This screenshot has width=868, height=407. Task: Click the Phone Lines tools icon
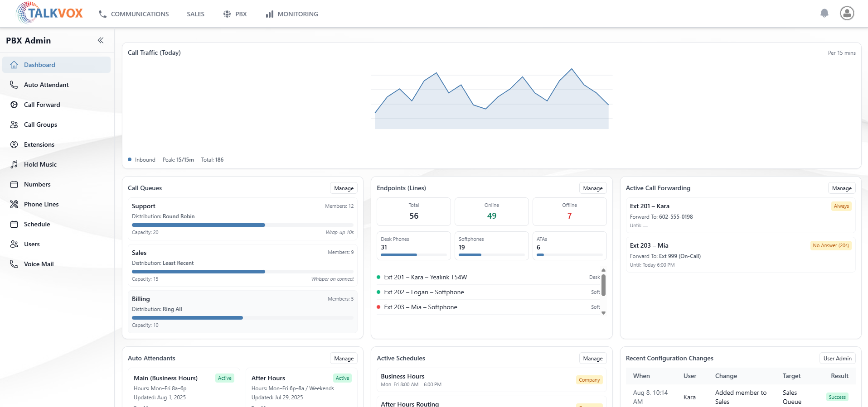[x=14, y=204]
